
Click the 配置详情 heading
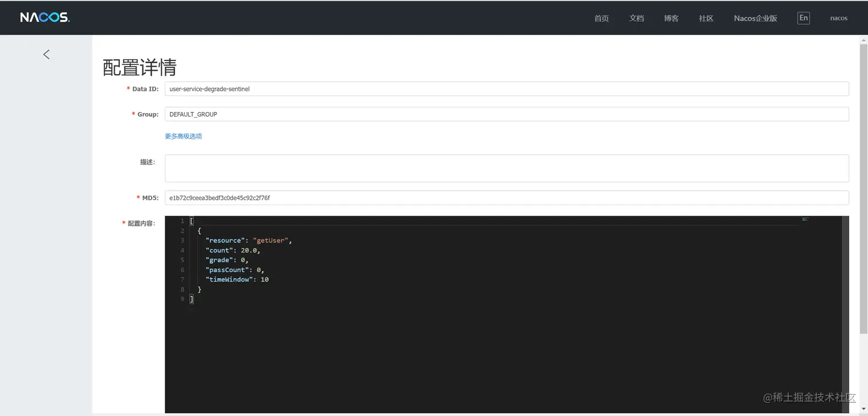(139, 67)
